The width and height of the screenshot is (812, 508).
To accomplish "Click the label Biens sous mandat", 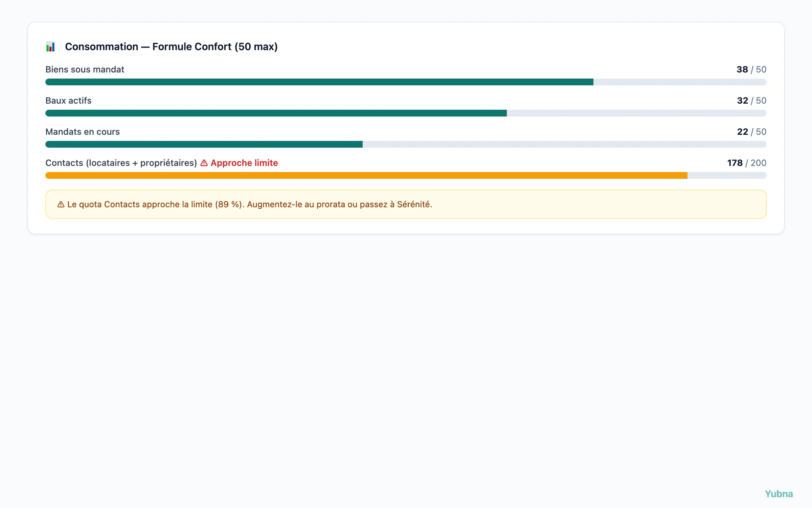I will pos(85,69).
